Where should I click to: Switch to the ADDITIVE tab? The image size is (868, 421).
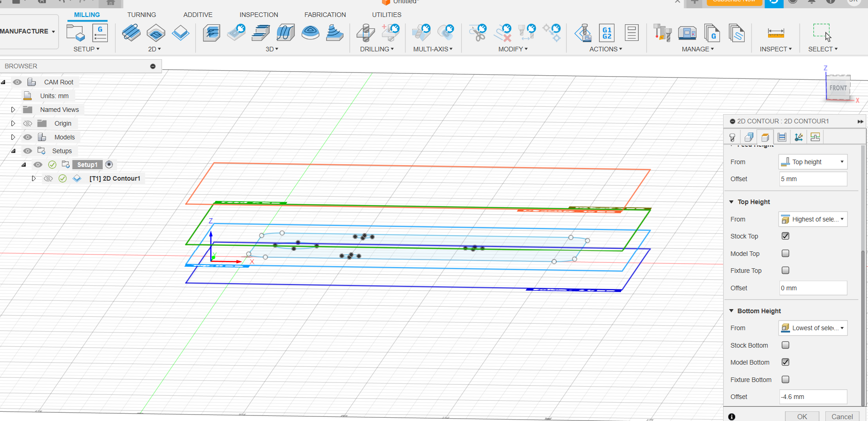point(198,15)
